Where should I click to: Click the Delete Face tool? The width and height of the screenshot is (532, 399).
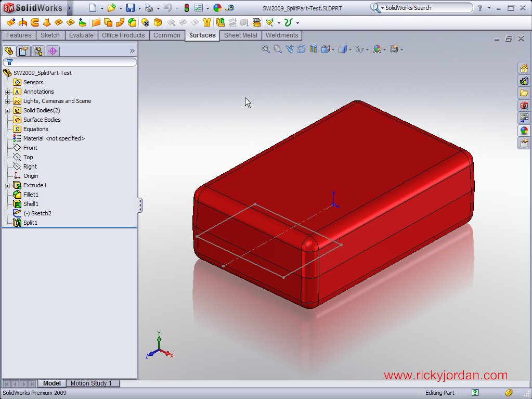click(x=145, y=23)
